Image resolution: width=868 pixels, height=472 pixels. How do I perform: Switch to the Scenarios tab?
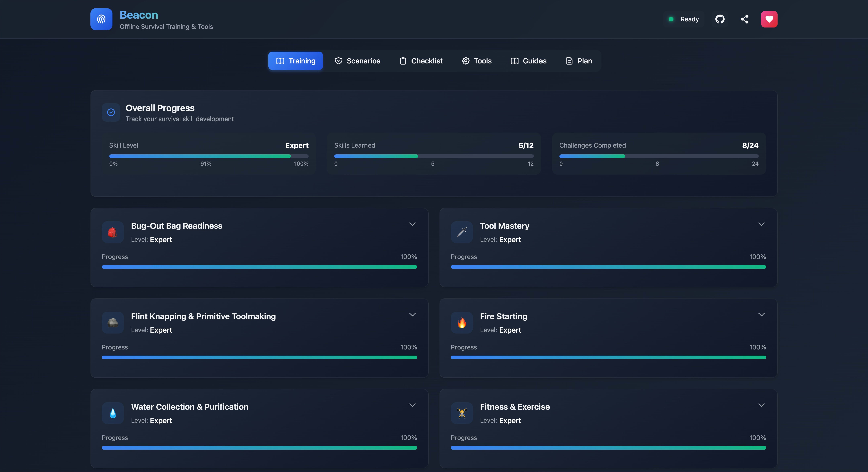(357, 61)
